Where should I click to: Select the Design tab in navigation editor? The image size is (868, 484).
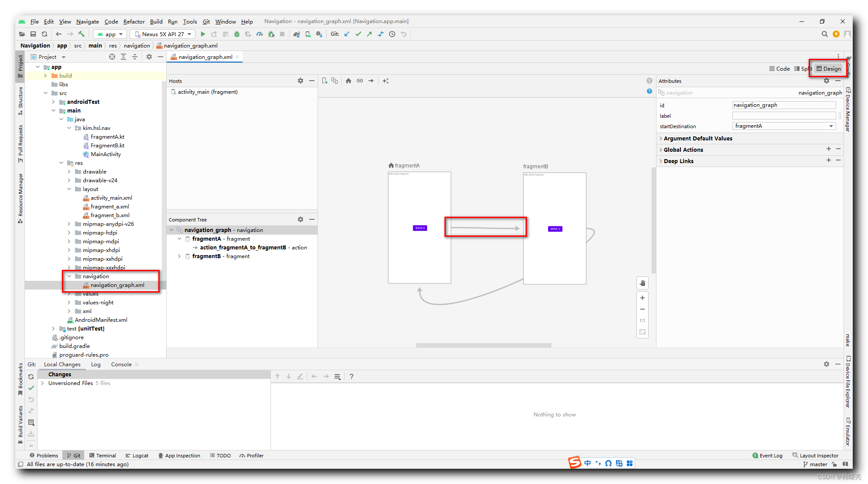click(830, 68)
